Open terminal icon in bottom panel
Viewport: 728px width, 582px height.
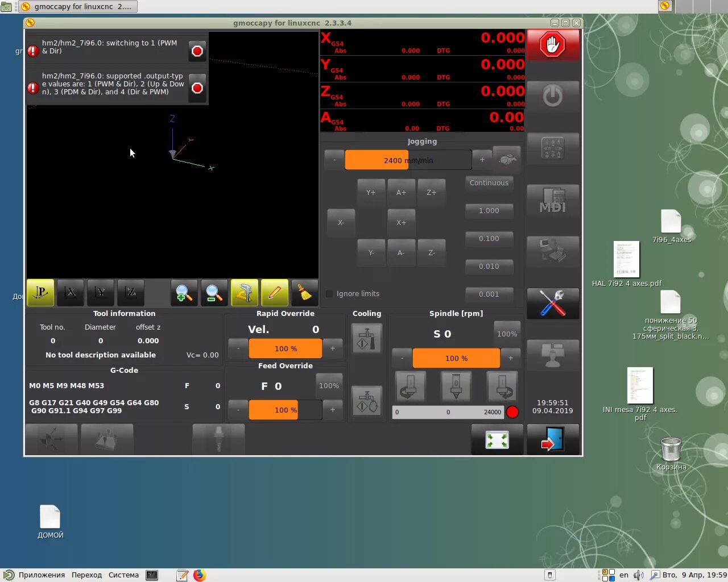(x=152, y=575)
